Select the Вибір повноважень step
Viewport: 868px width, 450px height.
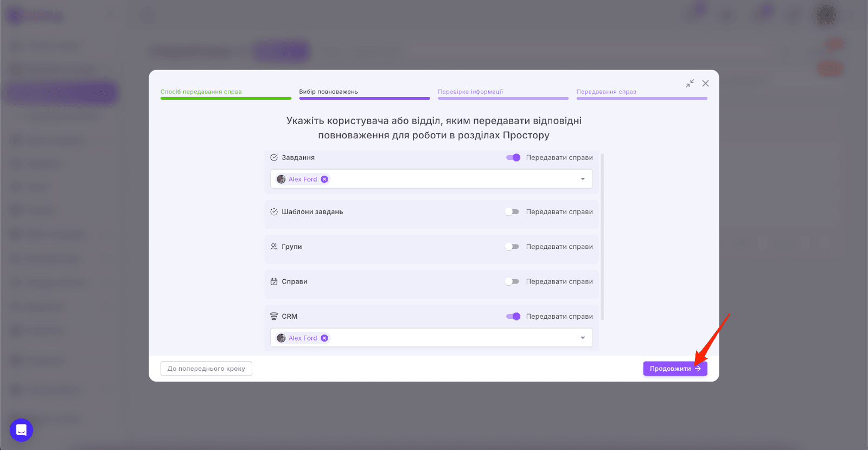(365, 93)
